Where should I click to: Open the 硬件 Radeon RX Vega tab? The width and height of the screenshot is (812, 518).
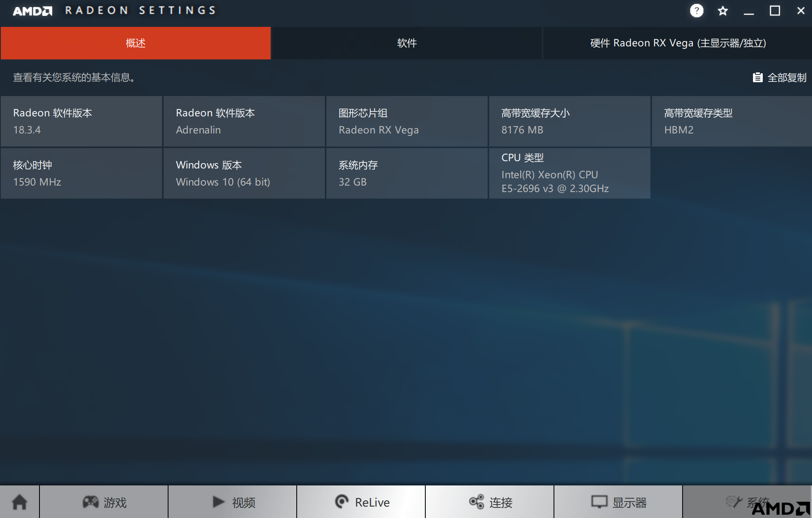678,43
